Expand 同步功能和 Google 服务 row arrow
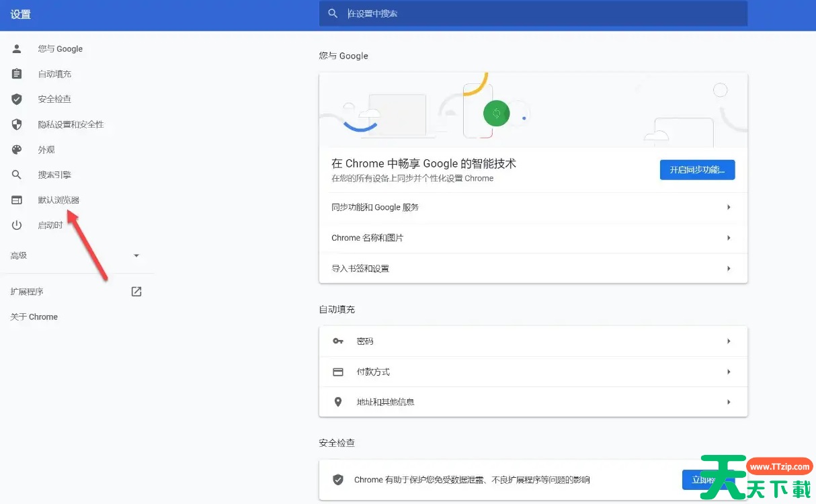This screenshot has width=816, height=504. pos(729,207)
